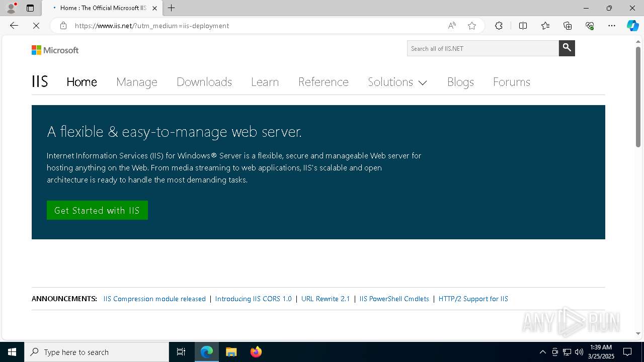Select the Home nav item
The width and height of the screenshot is (644, 362).
pyautogui.click(x=82, y=82)
